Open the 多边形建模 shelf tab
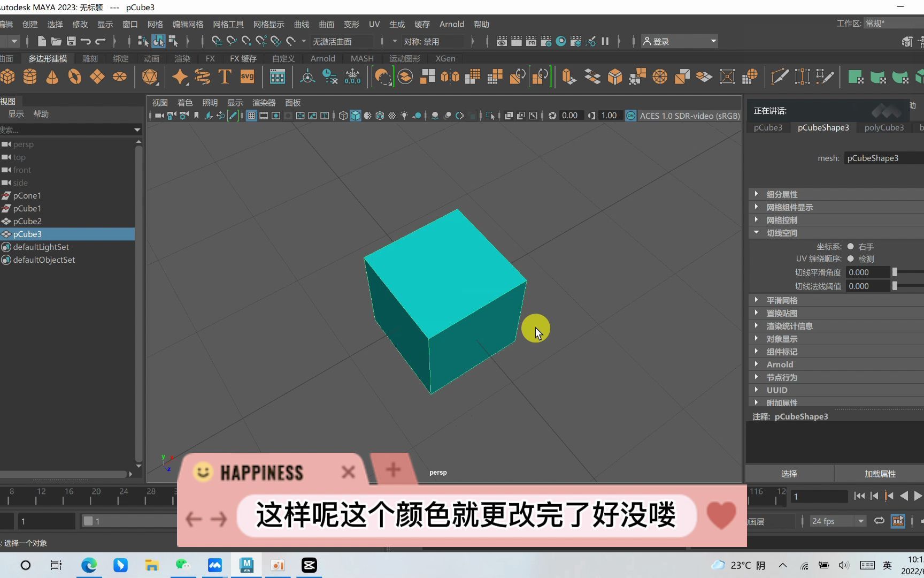Viewport: 924px width, 578px height. pos(48,58)
